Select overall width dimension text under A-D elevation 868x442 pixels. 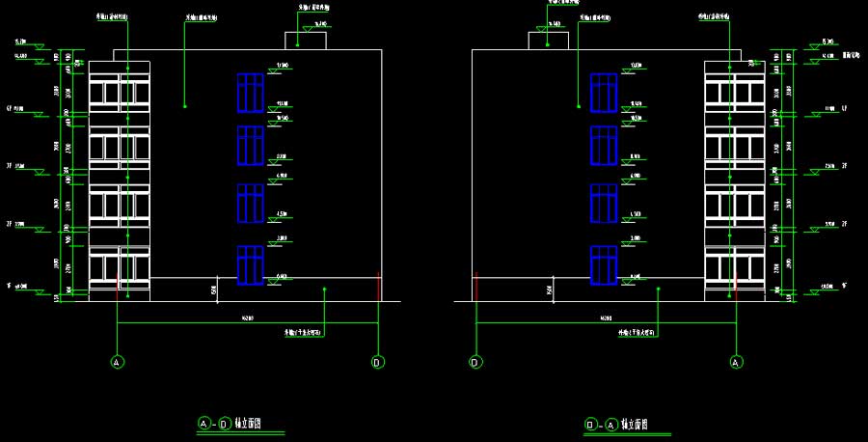[248, 318]
